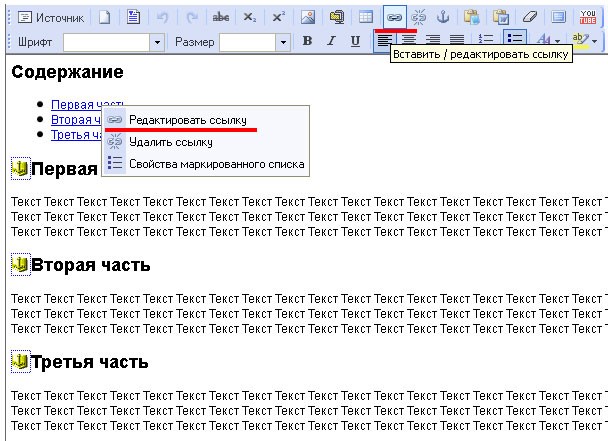The image size is (608, 441).
Task: Expand the Размер size dropdown
Action: click(x=283, y=42)
